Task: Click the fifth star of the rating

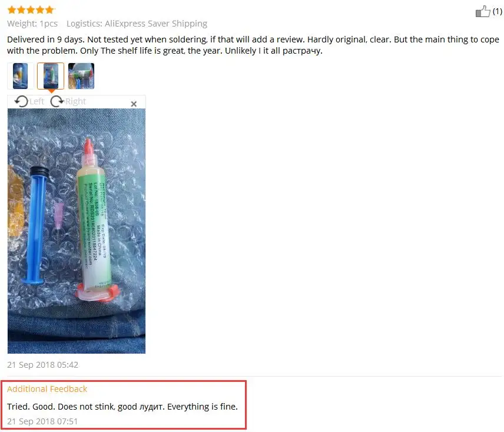Action: pos(49,10)
